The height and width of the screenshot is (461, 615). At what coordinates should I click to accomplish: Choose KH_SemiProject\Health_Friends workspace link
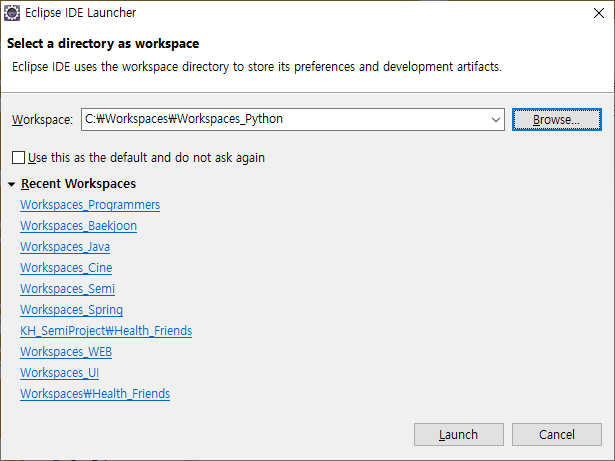pyautogui.click(x=106, y=331)
